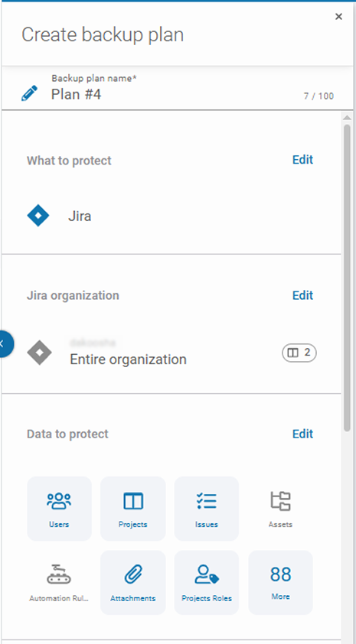This screenshot has width=356, height=644.
Task: Select the Assets data tile
Action: tap(280, 509)
